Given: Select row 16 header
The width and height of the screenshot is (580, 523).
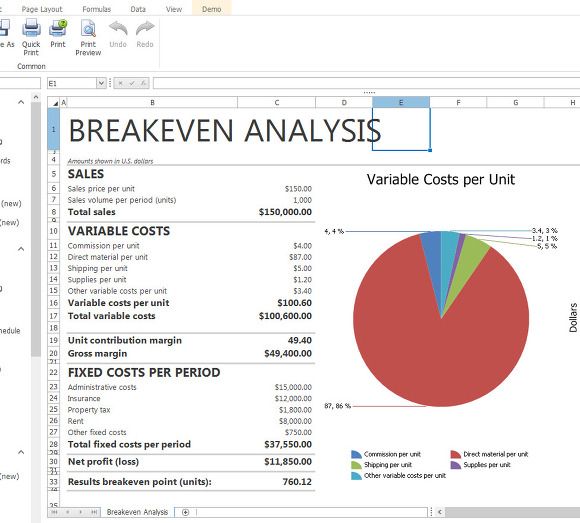Looking at the screenshot, I should [54, 303].
